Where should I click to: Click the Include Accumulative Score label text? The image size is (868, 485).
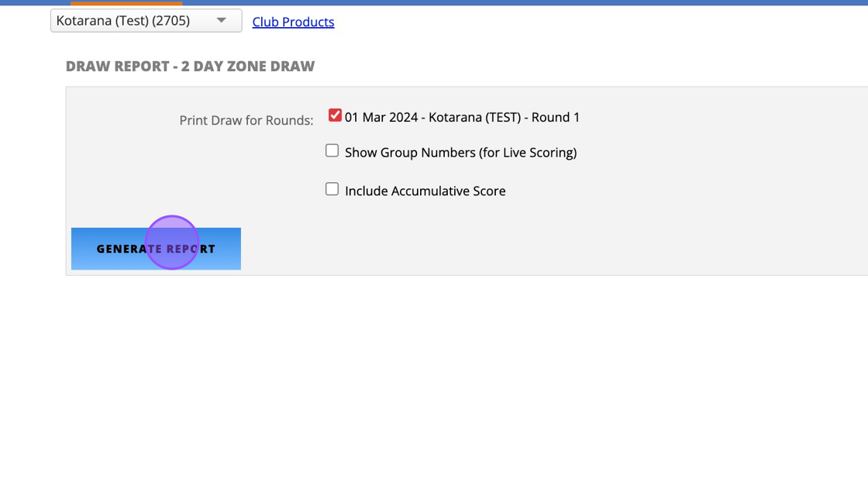pos(425,191)
